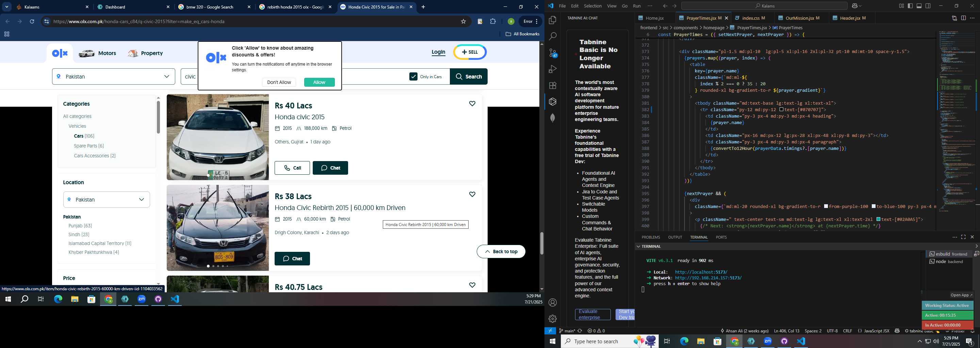Open the Manage gear in VS Code
The width and height of the screenshot is (980, 348).
click(553, 319)
